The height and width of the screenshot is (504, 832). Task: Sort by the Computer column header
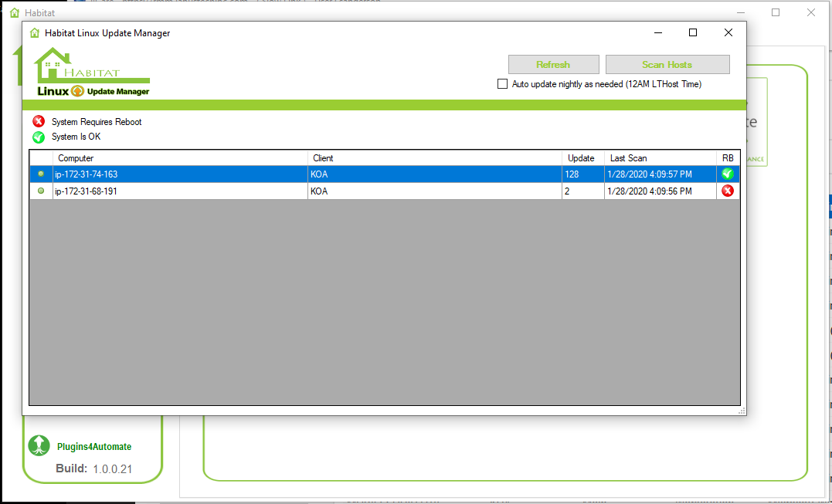[x=181, y=158]
